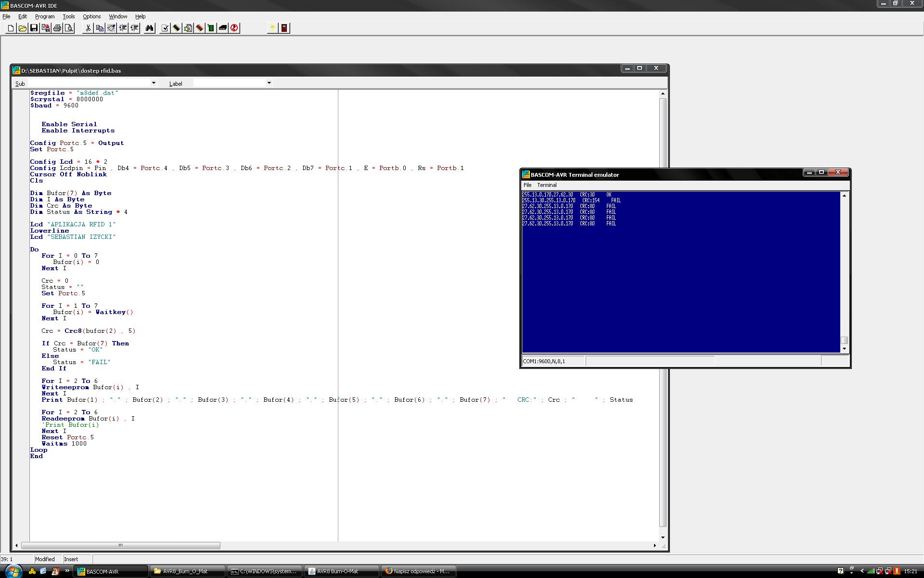Viewport: 924px width, 578px height.
Task: Click the Print icon in toolbar
Action: [x=57, y=28]
